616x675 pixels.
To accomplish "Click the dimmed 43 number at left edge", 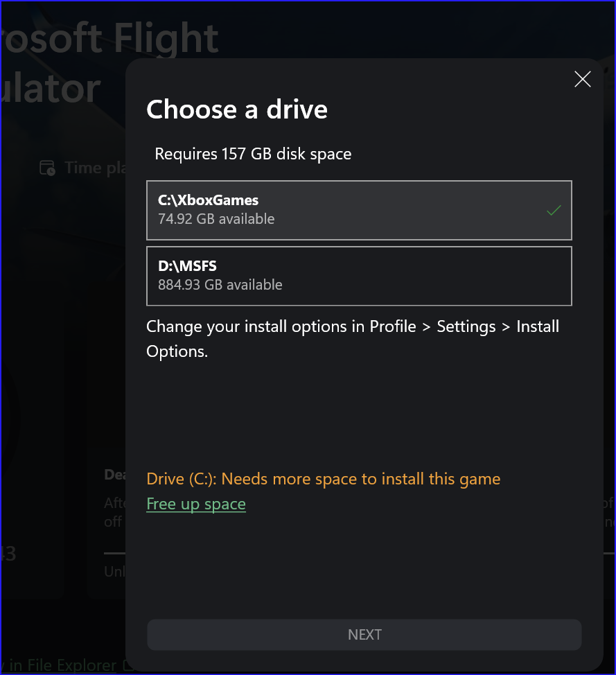I will pyautogui.click(x=8, y=554).
